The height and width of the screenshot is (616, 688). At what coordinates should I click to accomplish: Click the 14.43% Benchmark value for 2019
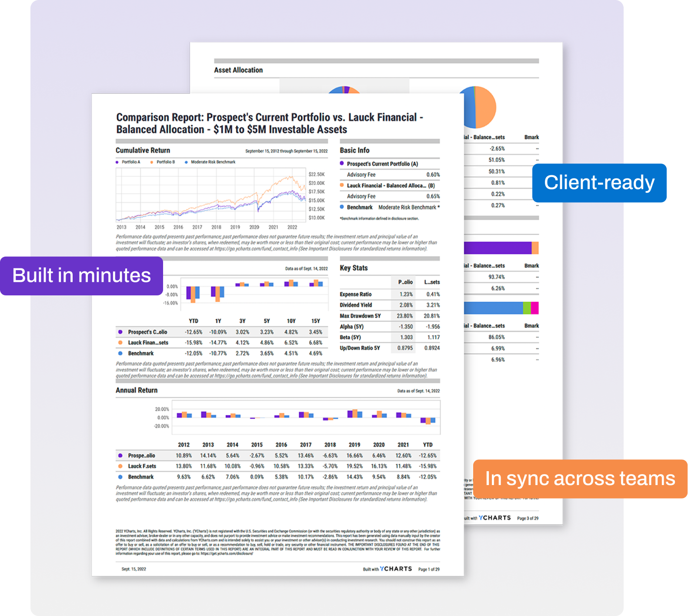tap(354, 477)
